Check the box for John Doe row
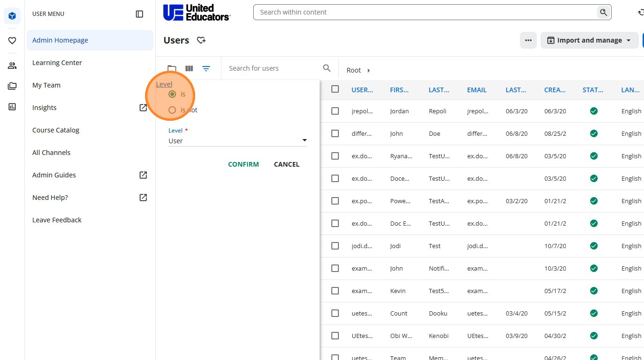The image size is (644, 360). tap(335, 133)
